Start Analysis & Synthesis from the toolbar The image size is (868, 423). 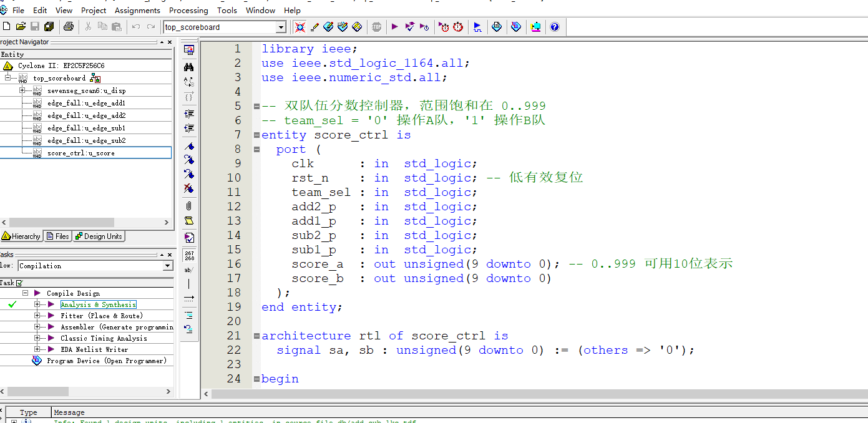[x=409, y=27]
